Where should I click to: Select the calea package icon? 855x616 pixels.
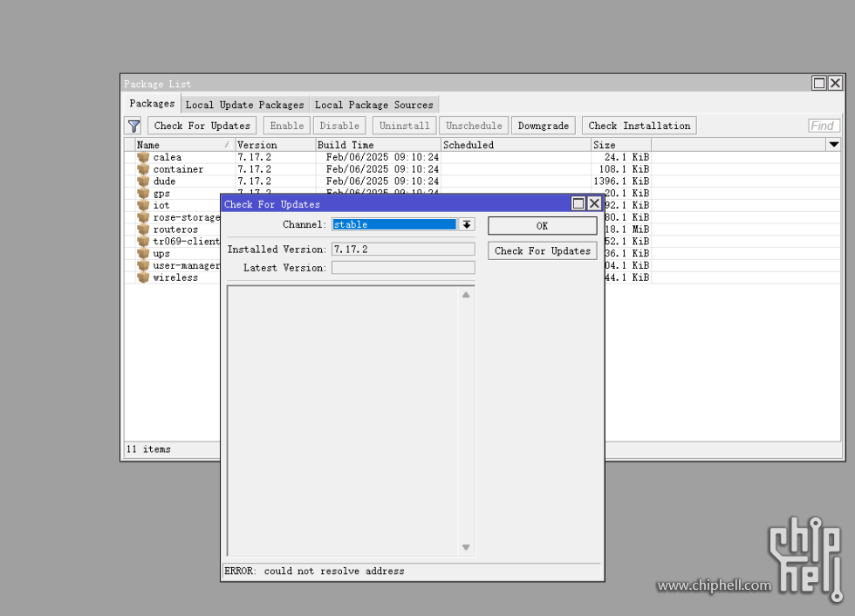click(143, 157)
